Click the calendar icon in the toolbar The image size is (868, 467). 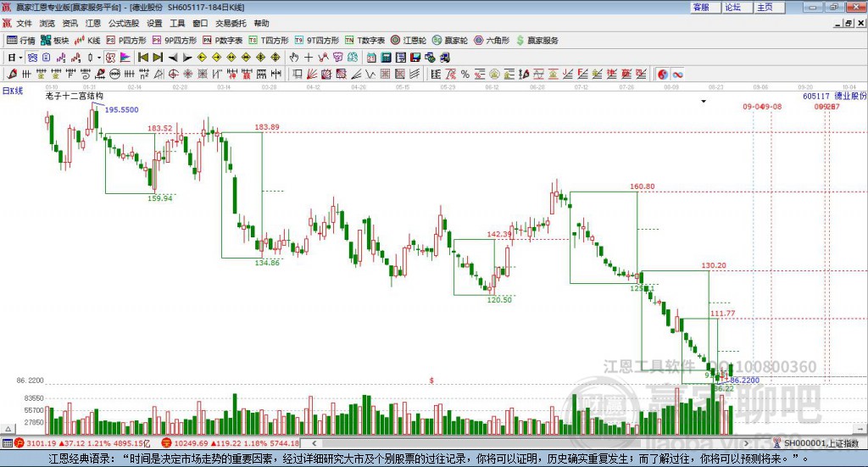(x=371, y=58)
